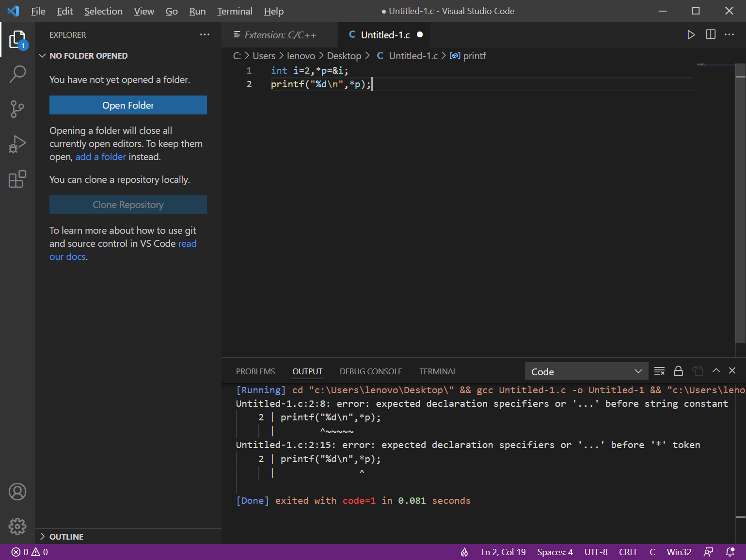
Task: Change encoding via UTF-8 status item
Action: [596, 552]
